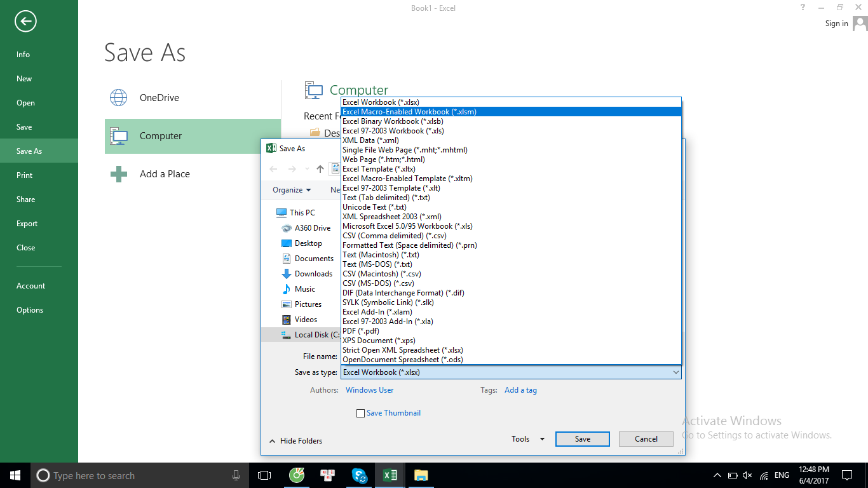
Task: Click the OneDrive globe icon
Action: (119, 97)
